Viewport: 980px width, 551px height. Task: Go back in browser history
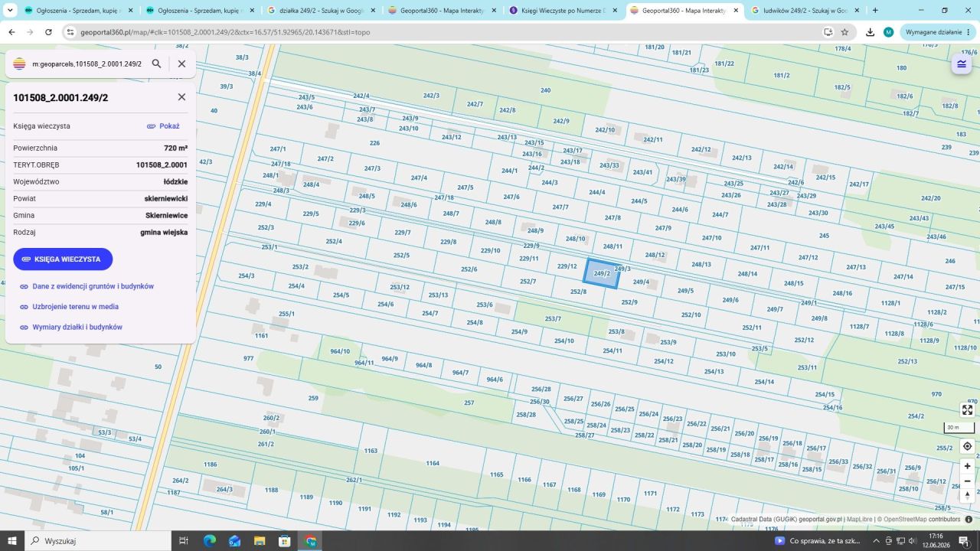point(11,32)
